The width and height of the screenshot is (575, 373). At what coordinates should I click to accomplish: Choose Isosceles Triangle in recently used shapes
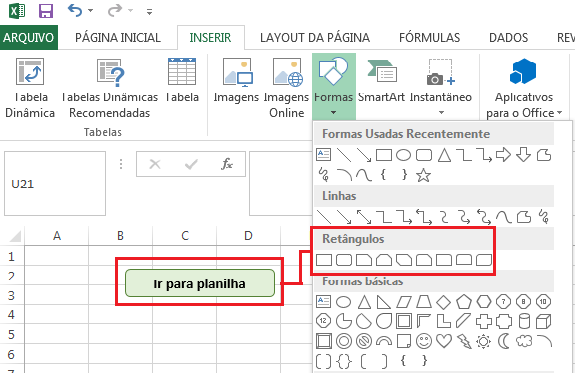(x=444, y=155)
